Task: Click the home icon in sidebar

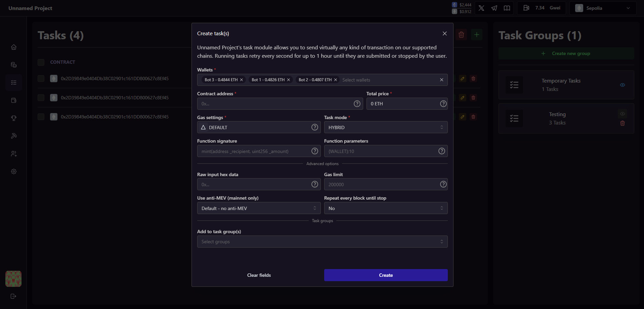Action: [14, 47]
